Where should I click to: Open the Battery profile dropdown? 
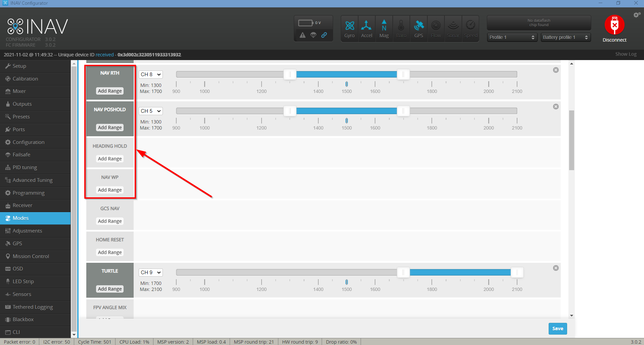point(565,37)
